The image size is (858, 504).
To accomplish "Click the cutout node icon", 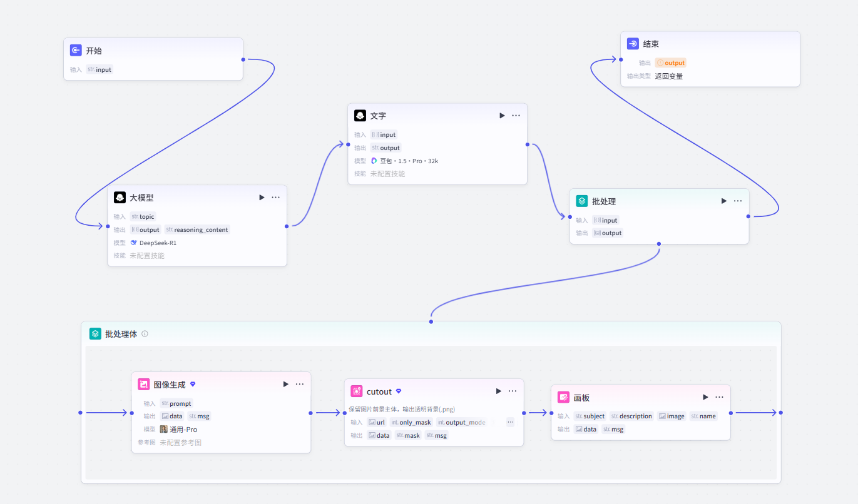I will (357, 391).
